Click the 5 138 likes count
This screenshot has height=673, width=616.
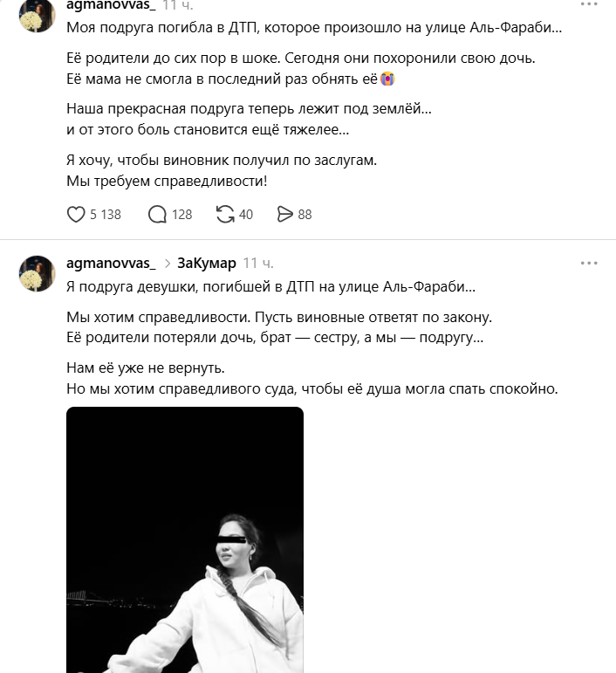(x=105, y=214)
